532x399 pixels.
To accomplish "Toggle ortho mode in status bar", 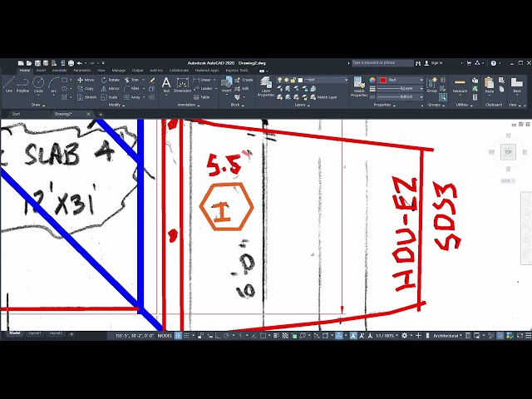I will click(218, 336).
